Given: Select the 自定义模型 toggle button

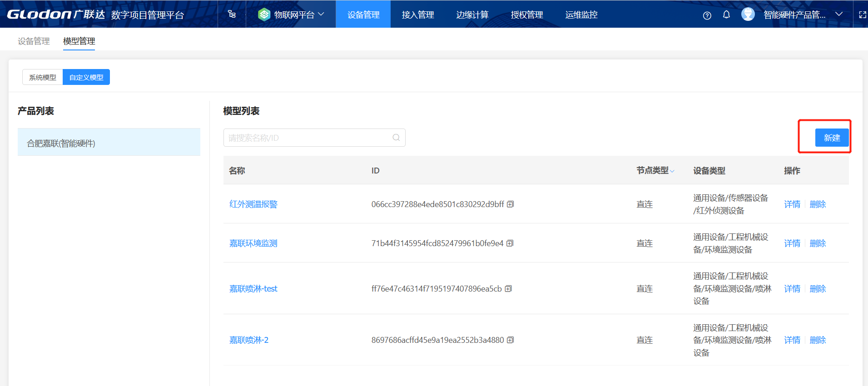Looking at the screenshot, I should click(86, 77).
